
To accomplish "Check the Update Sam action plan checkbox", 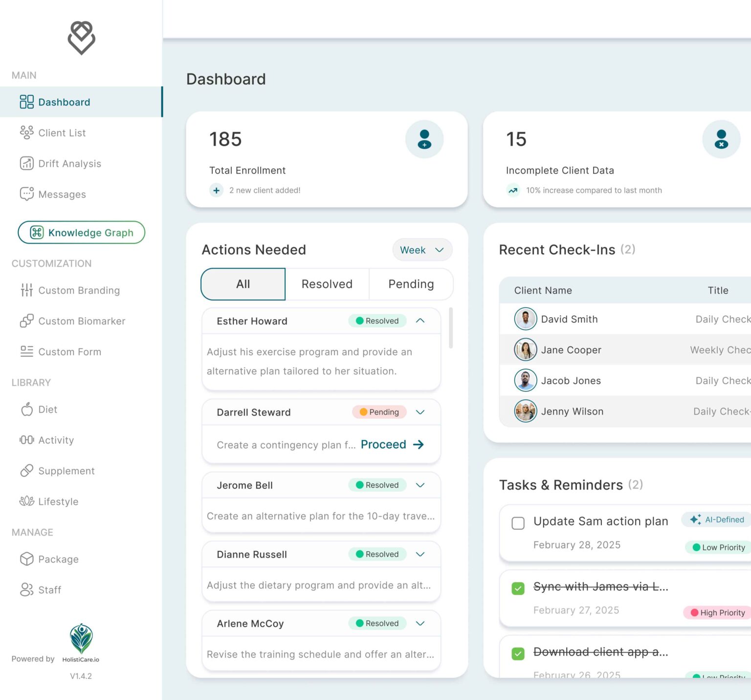I will click(x=518, y=523).
